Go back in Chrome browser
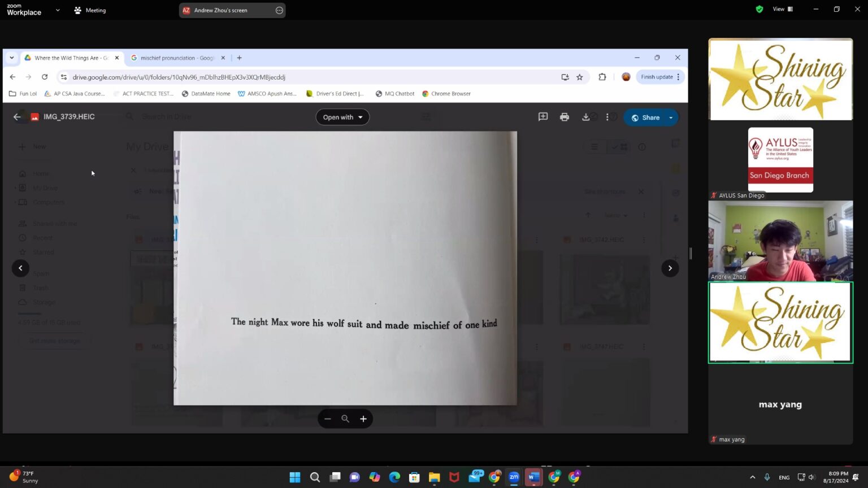The image size is (868, 488). (x=12, y=77)
